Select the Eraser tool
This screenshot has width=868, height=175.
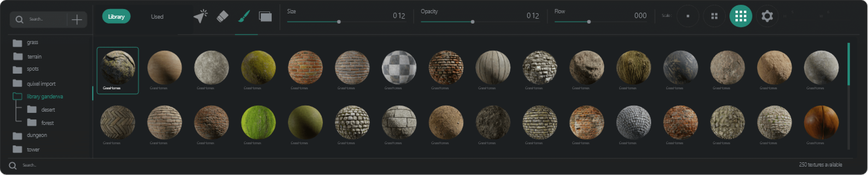click(222, 16)
